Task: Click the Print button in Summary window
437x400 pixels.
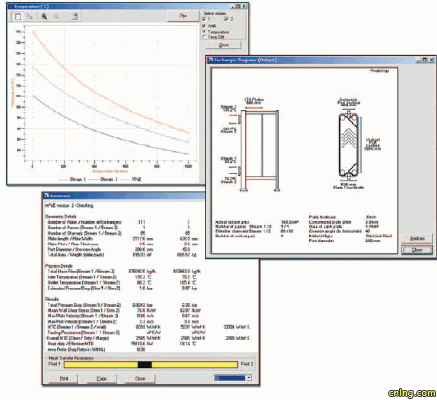Action: (64, 379)
